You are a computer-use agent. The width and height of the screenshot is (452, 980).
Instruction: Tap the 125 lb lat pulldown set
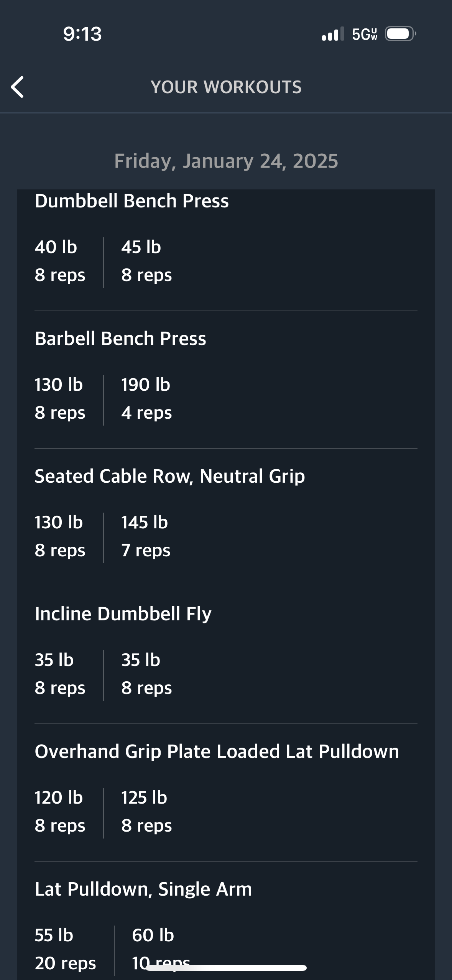(146, 812)
